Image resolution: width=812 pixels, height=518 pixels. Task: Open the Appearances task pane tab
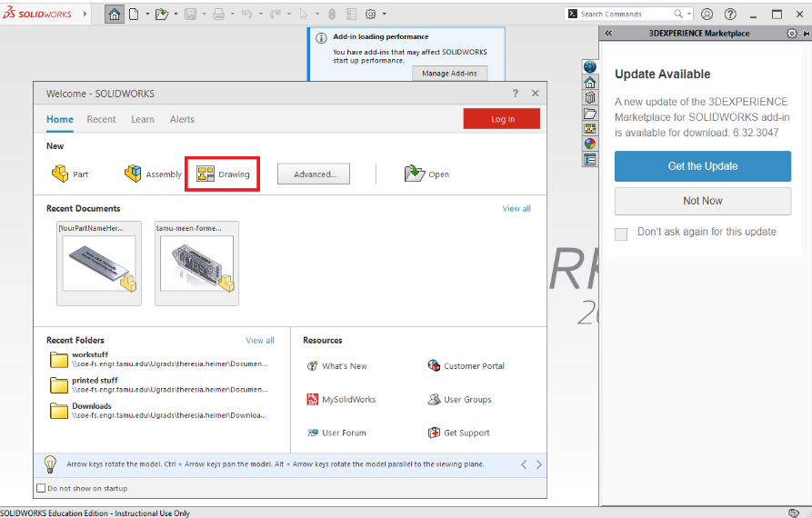tap(590, 144)
